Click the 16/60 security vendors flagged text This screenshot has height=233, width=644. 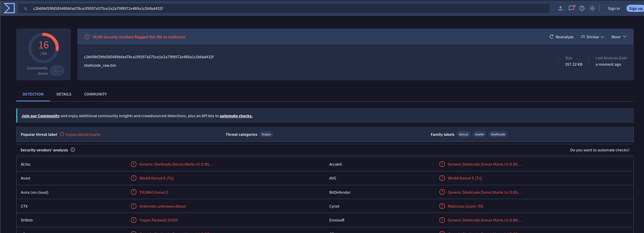(139, 37)
